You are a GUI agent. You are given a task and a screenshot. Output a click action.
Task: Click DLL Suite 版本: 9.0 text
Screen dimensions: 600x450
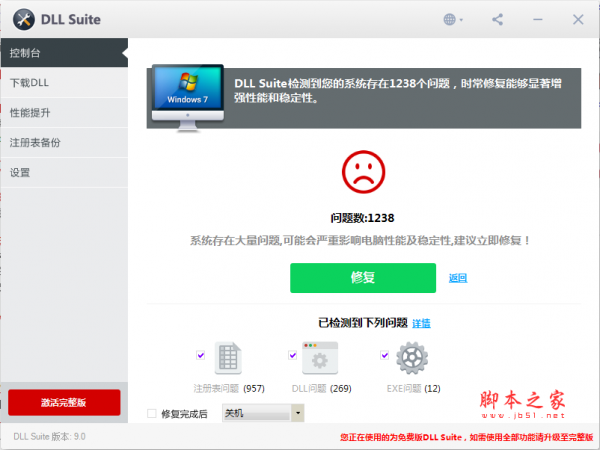[49, 437]
